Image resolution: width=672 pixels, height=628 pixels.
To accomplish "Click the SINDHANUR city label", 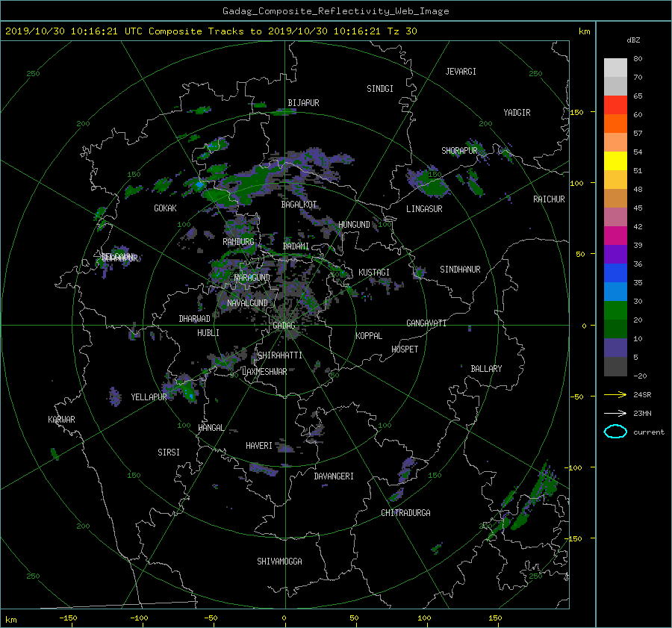I will (460, 270).
